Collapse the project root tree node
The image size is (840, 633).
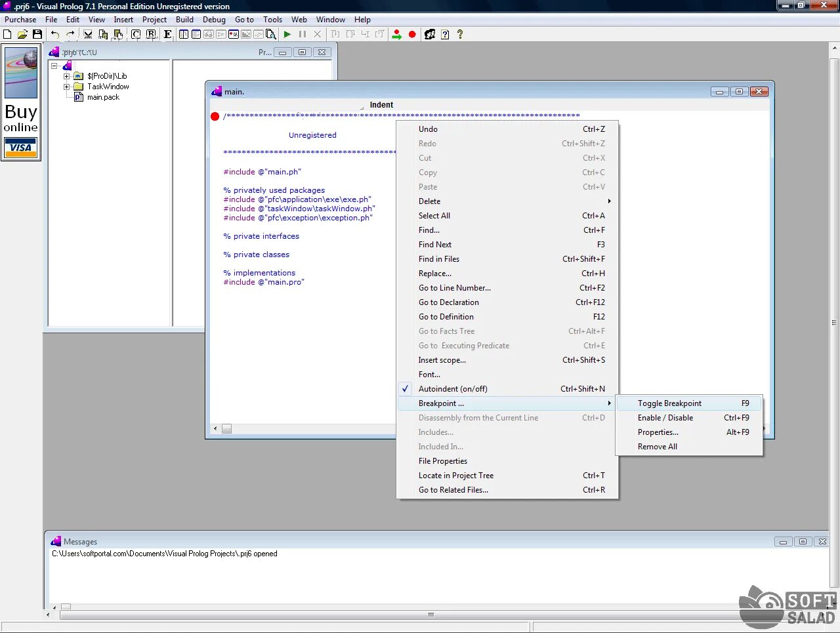[54, 66]
